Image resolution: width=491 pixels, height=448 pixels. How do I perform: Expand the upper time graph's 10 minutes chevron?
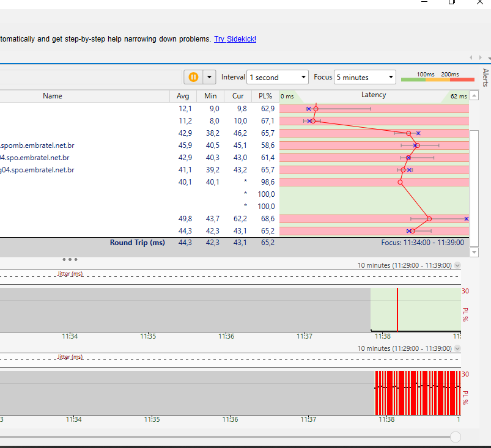tap(457, 265)
